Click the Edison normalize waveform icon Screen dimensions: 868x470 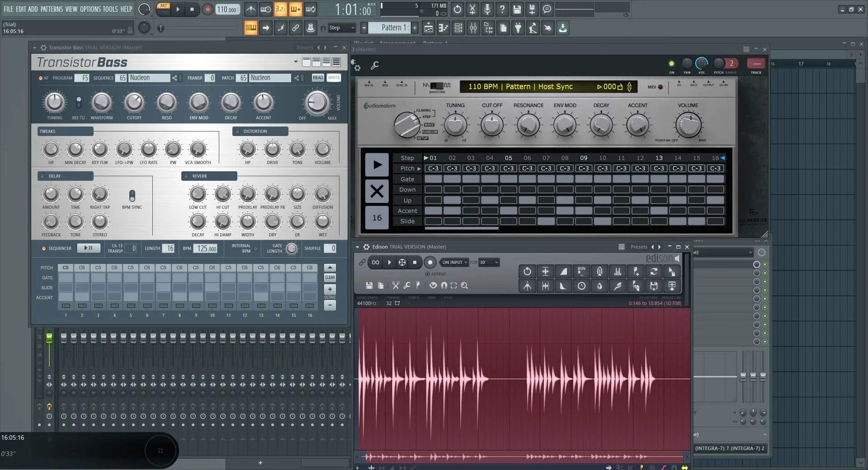click(545, 272)
